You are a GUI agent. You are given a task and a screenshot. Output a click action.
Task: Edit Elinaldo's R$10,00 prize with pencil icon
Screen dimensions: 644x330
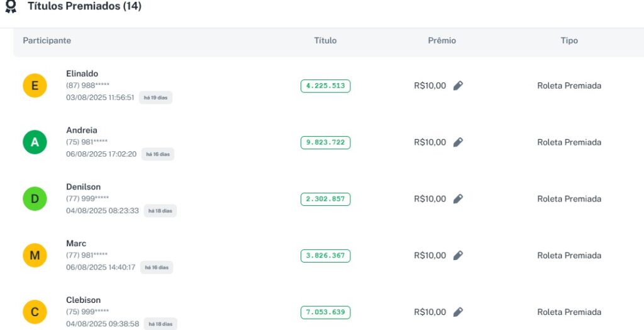pos(458,86)
